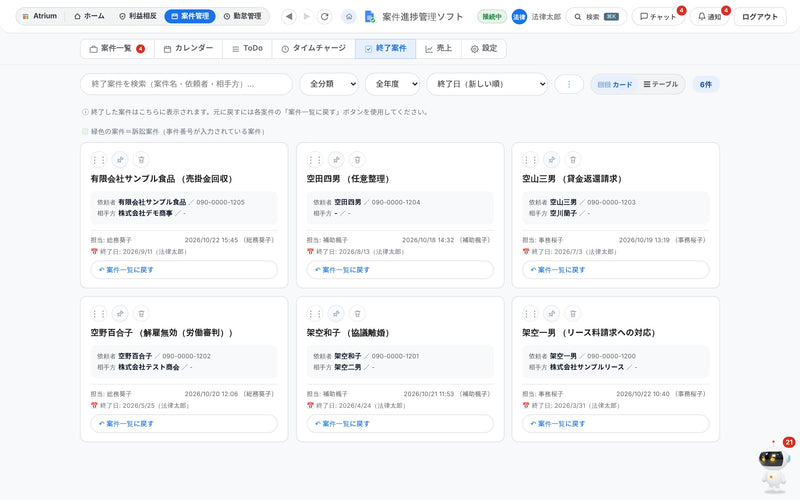Pin the 空山三男 (貸金返還請求) card

(x=552, y=160)
